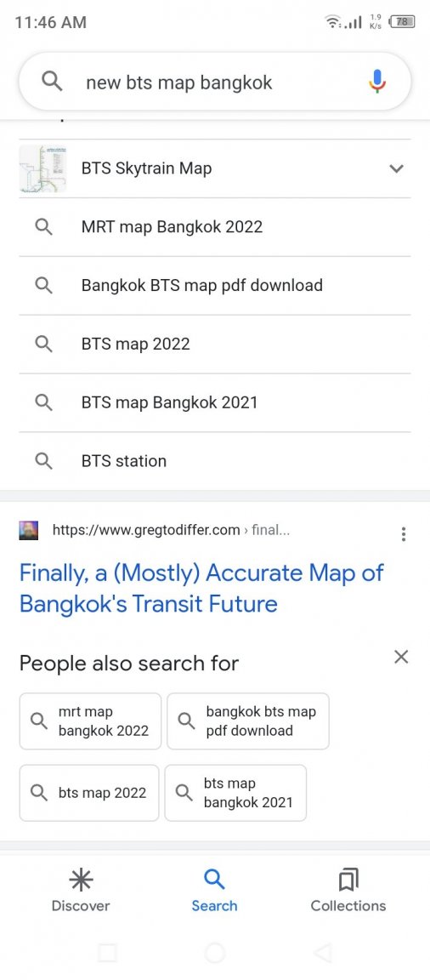Screen dimensions: 430x980
Task: Close the People also search for section
Action: [x=401, y=657]
